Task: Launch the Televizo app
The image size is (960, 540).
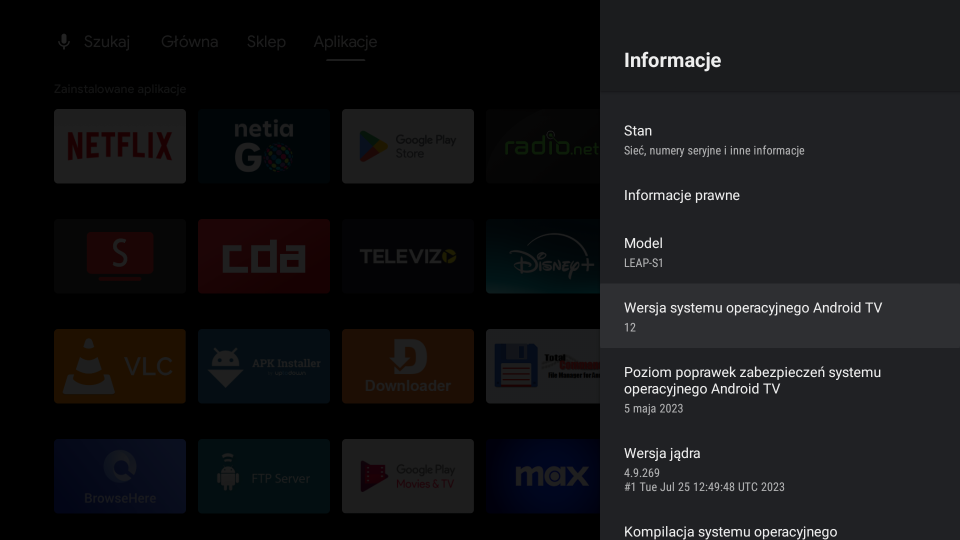Action: pyautogui.click(x=408, y=256)
